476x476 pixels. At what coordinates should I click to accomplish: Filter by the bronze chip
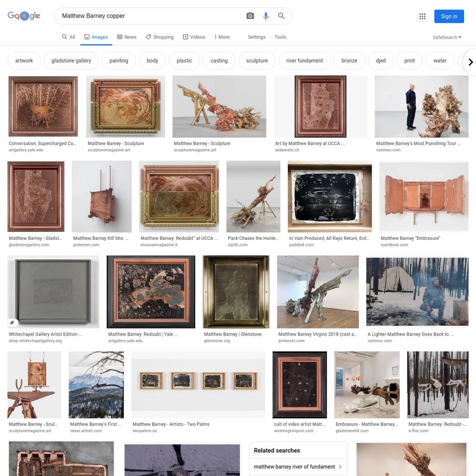coord(349,61)
